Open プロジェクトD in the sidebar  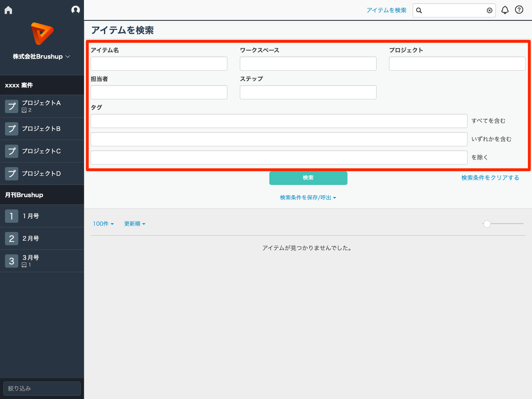pyautogui.click(x=42, y=174)
